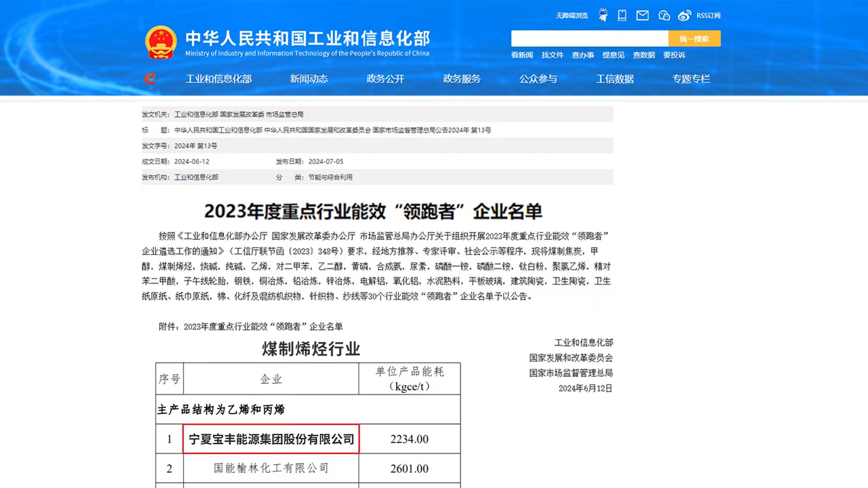The height and width of the screenshot is (488, 868).
Task: Open the mobile phone version icon
Action: click(x=622, y=16)
